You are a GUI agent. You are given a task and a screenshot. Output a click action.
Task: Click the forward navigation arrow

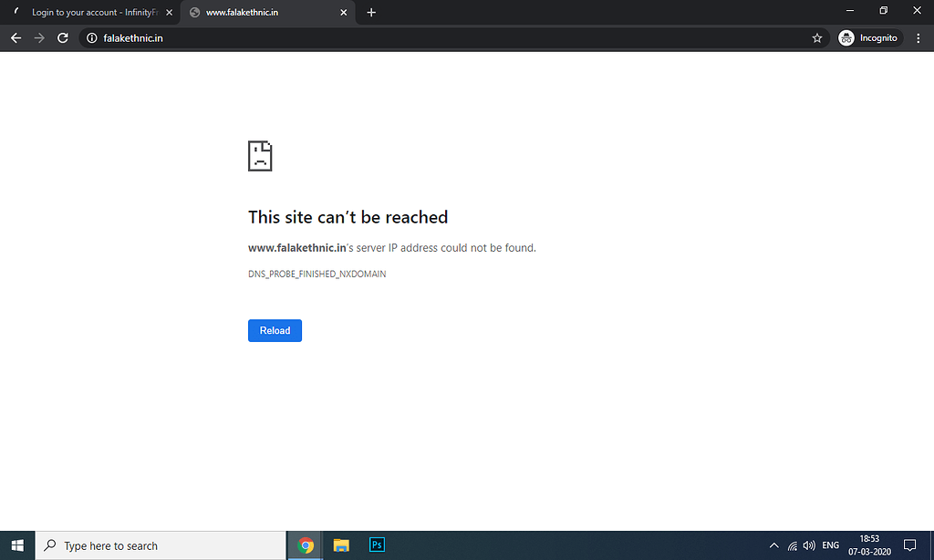[x=38, y=37]
